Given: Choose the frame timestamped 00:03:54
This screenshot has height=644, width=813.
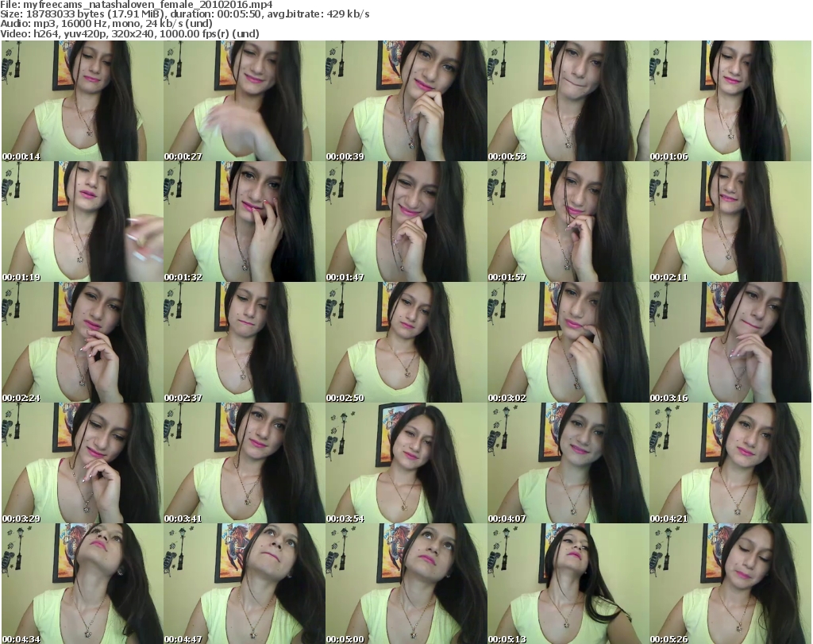Looking at the screenshot, I should [406, 463].
